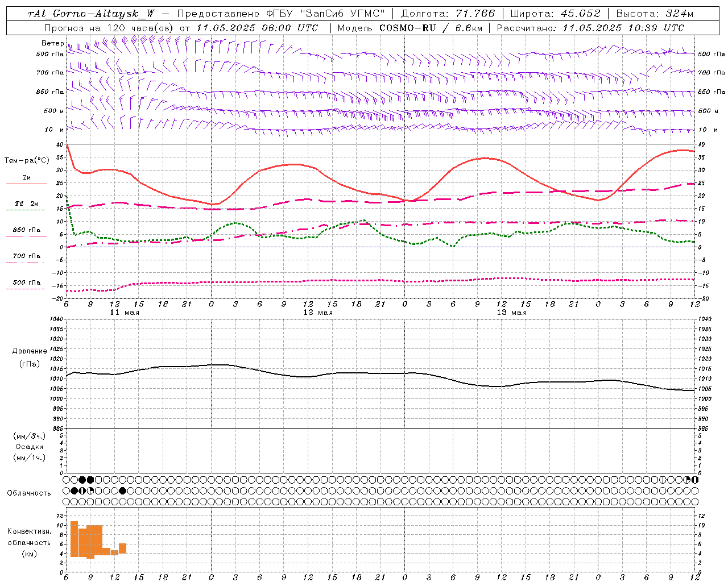The width and height of the screenshot is (728, 582).
Task: Click the right-side 850 гПа wind level label
Action: pyautogui.click(x=712, y=92)
